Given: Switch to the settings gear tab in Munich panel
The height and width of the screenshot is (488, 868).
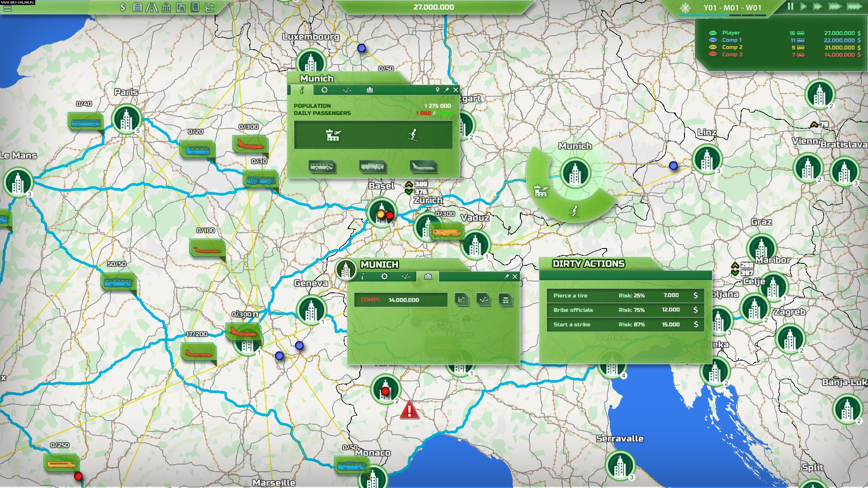Looking at the screenshot, I should (x=325, y=90).
